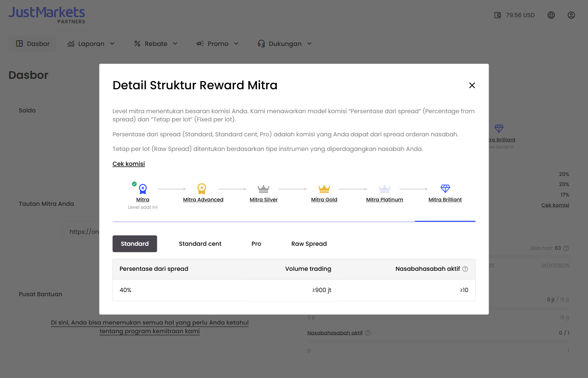Viewport: 588px width, 378px height.
Task: Click the background Mitra Brilliant diamond icon
Action: [499, 129]
